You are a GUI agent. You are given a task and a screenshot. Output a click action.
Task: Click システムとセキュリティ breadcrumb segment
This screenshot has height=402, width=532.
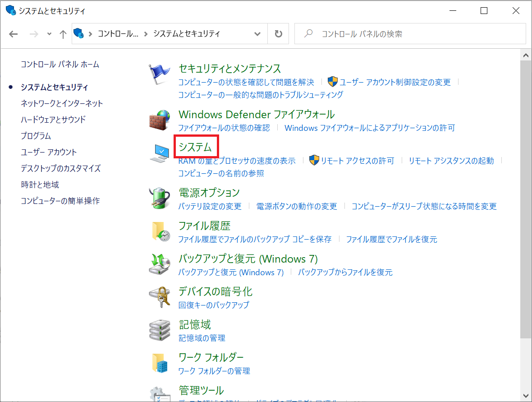point(187,34)
